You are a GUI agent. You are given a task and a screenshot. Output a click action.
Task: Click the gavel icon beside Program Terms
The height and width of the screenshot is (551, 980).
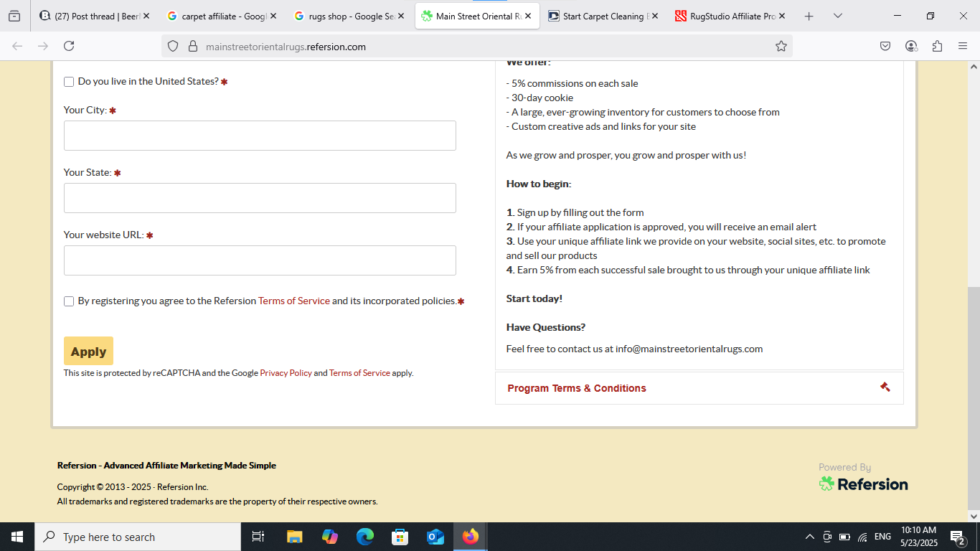click(x=885, y=387)
